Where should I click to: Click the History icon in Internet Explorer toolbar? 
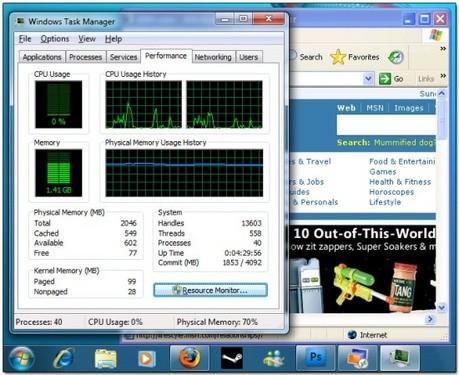[x=396, y=57]
